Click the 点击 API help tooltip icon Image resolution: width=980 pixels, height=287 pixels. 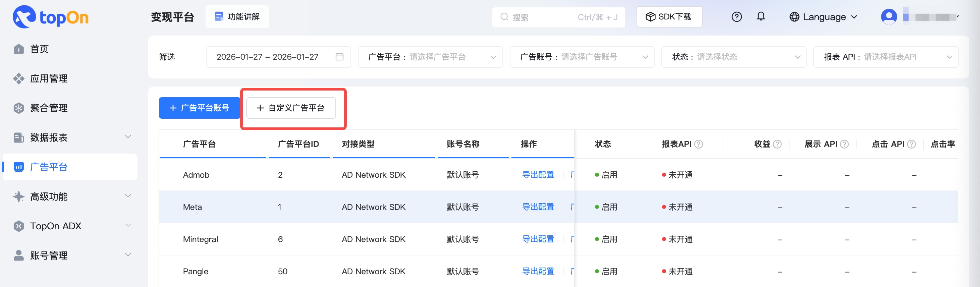click(911, 145)
